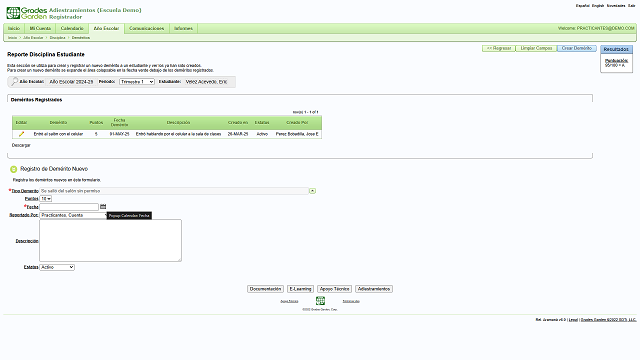The height and width of the screenshot is (360, 640).
Task: Switch to the Calendario tab
Action: 72,29
